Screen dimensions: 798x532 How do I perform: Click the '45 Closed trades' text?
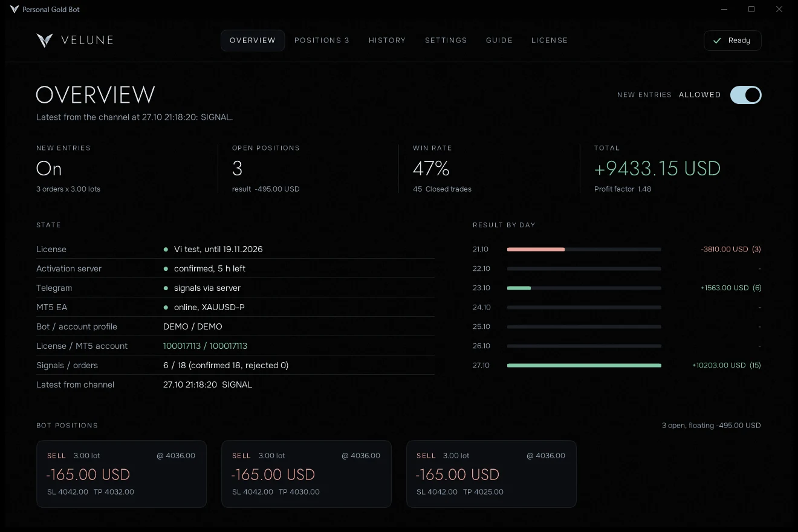443,189
